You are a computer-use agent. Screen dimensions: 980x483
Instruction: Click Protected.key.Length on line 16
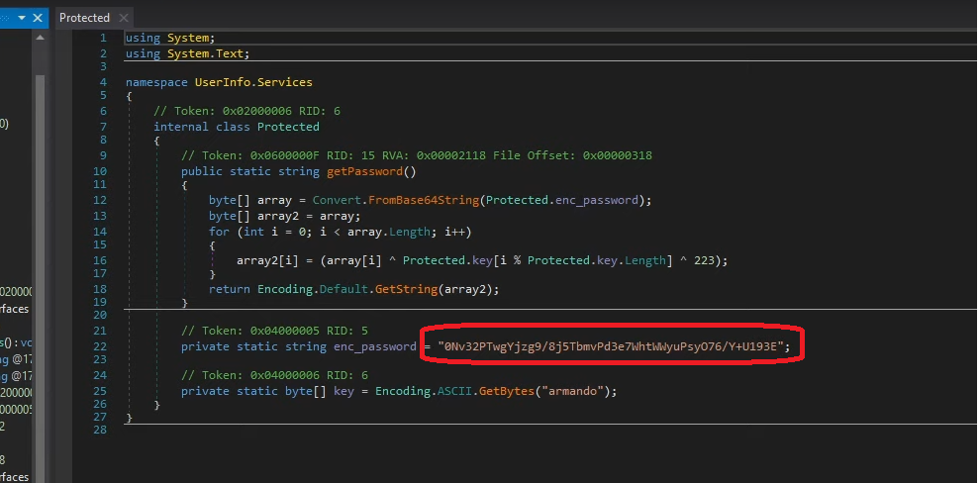[x=596, y=260]
